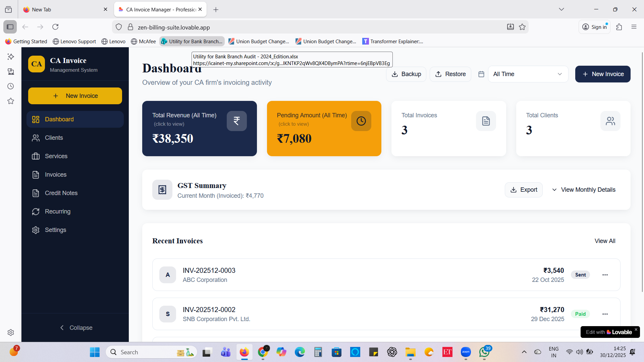Click the GST Summary receipt icon

click(162, 190)
